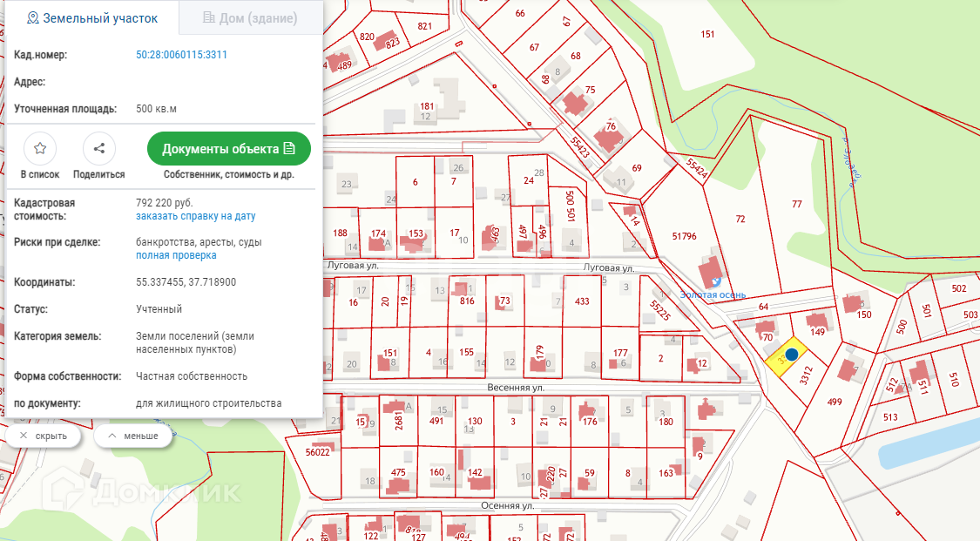This screenshot has height=541, width=980.
Task: Select the red building marker beside Золотая осень
Action: (710, 273)
